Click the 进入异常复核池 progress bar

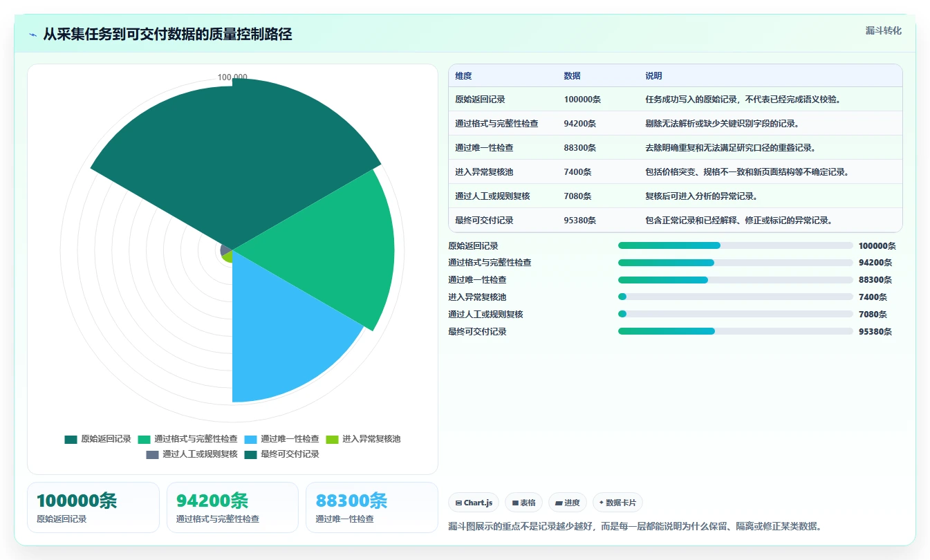(x=735, y=297)
